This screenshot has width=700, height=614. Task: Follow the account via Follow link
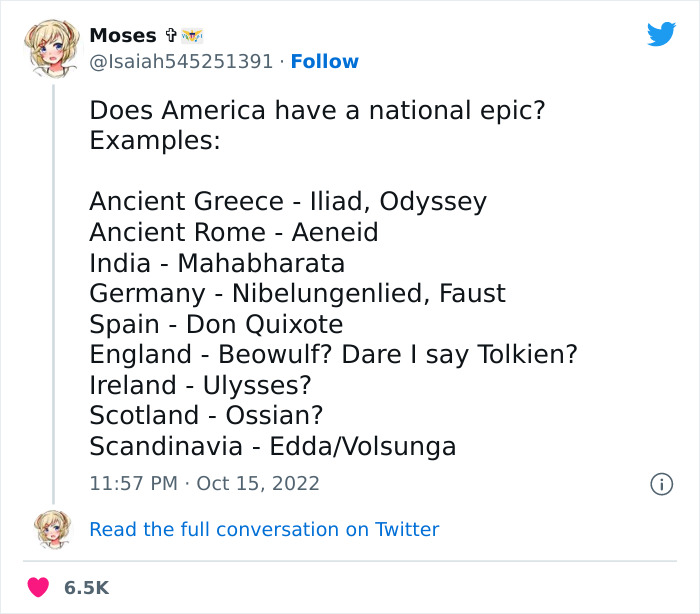(x=324, y=62)
